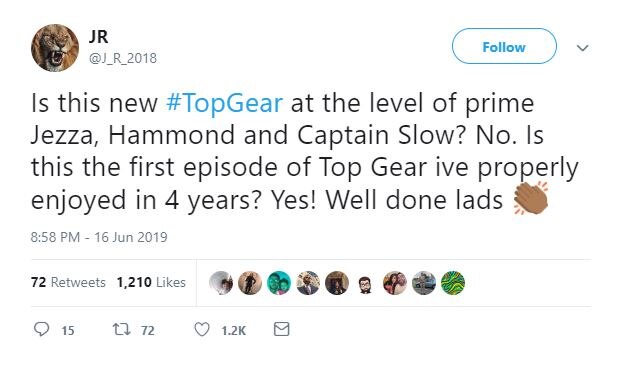The height and width of the screenshot is (365, 624).
Task: Open the JR display name
Action: pyautogui.click(x=98, y=37)
